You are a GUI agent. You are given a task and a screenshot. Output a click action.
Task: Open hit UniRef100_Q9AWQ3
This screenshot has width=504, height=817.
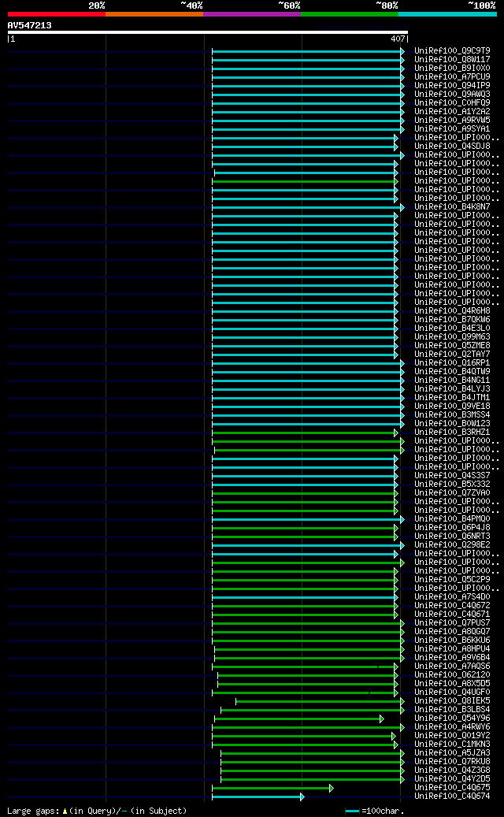point(452,95)
